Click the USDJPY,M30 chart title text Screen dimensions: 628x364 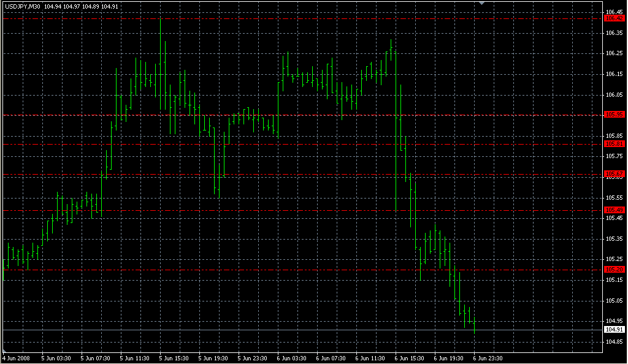click(23, 7)
